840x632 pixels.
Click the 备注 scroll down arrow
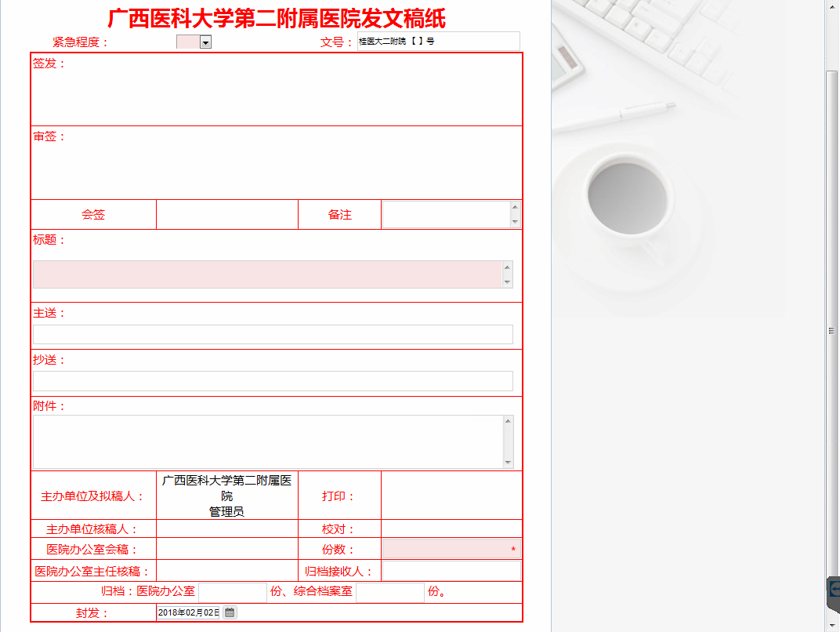click(515, 222)
